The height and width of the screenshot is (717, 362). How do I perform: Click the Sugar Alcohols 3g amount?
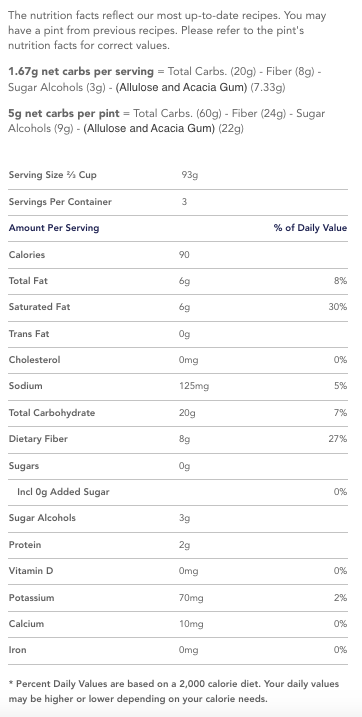(x=185, y=518)
